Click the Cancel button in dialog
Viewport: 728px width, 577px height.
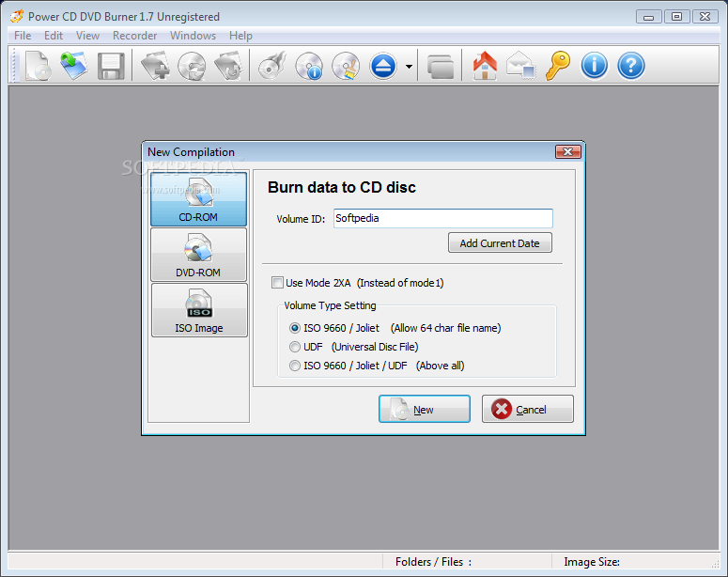point(527,409)
